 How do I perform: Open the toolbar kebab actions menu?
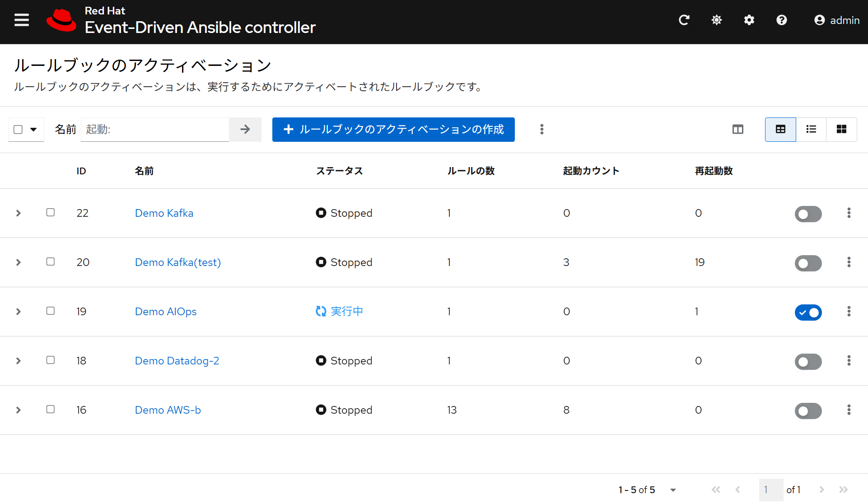[541, 130]
